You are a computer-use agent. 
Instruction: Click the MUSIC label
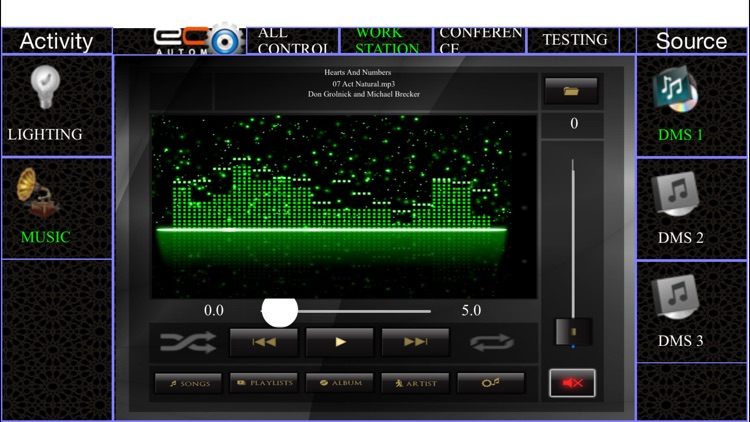(45, 237)
